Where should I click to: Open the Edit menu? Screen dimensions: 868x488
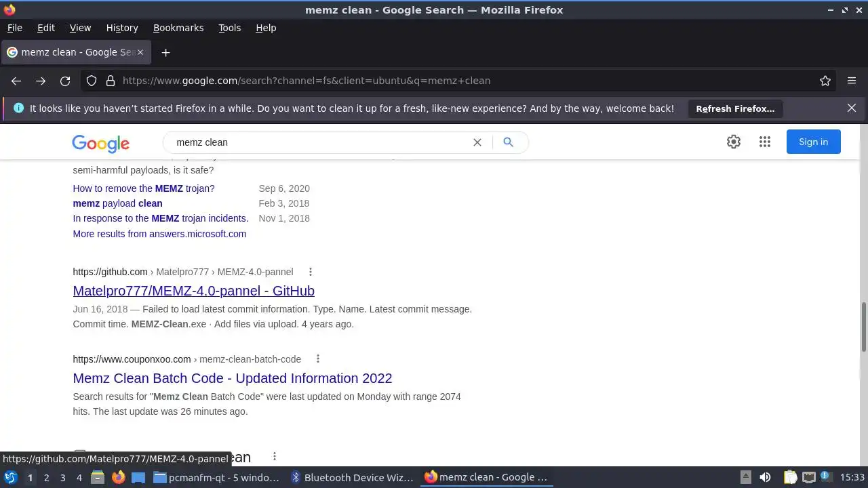point(46,28)
